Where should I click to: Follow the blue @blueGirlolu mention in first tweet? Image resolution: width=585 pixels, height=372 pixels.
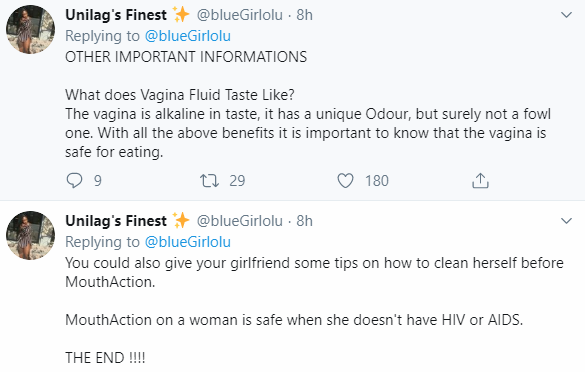pos(188,36)
